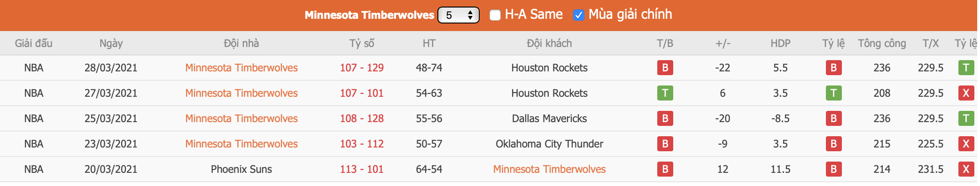
Task: Click red B result badge for 23/03/2021 match
Action: click(x=665, y=144)
